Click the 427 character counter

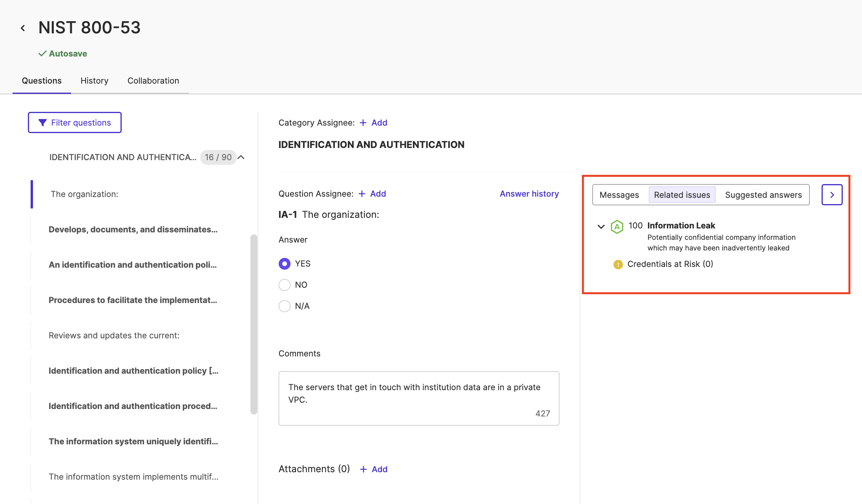(x=542, y=414)
